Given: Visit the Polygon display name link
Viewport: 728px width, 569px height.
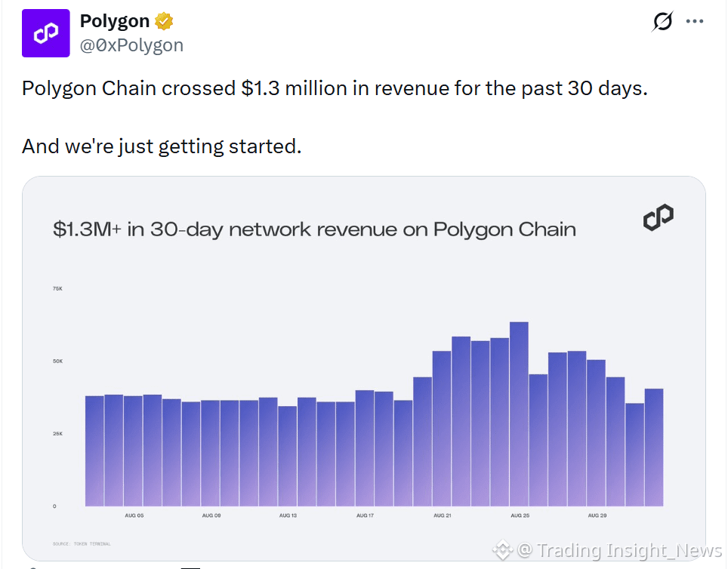Looking at the screenshot, I should pyautogui.click(x=115, y=21).
